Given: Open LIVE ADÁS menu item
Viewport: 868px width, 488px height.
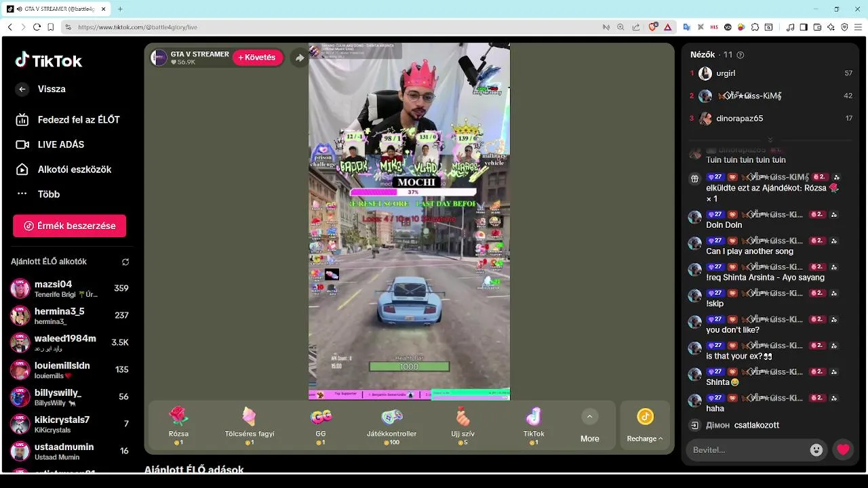Looking at the screenshot, I should pos(50,144).
